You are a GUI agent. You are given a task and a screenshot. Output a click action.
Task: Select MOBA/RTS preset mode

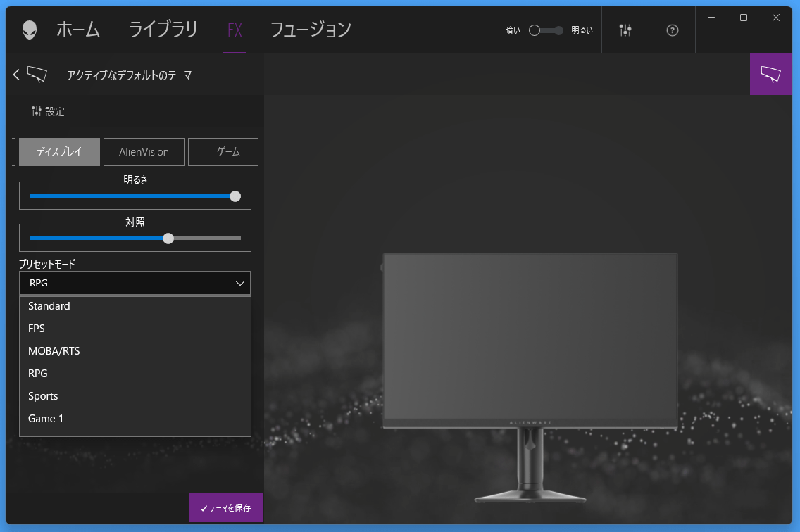(x=135, y=351)
